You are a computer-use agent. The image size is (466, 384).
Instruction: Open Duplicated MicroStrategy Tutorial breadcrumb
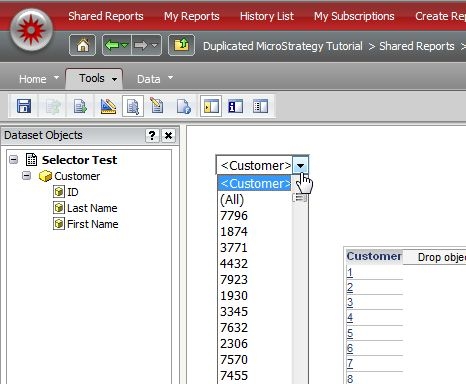[283, 46]
